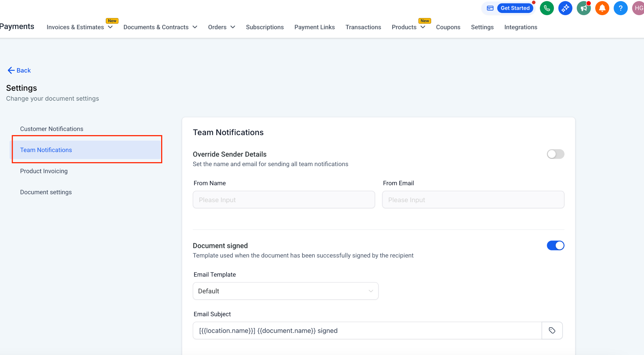644x355 pixels.
Task: Select Customer Notifications in sidebar
Action: click(x=52, y=129)
